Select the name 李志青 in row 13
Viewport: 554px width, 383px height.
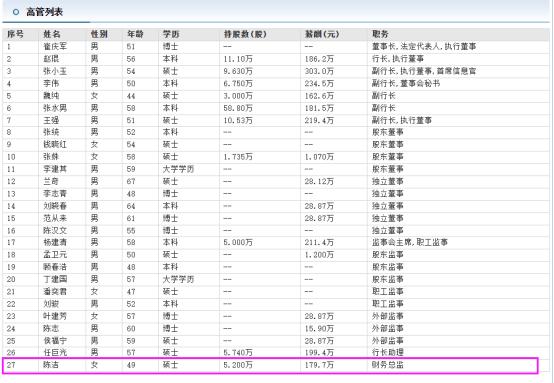click(55, 194)
